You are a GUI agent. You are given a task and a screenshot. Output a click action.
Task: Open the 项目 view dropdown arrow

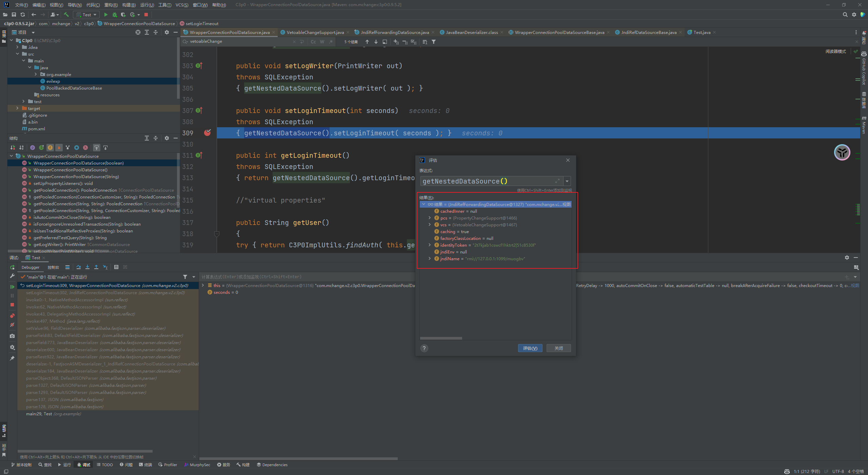tap(33, 33)
